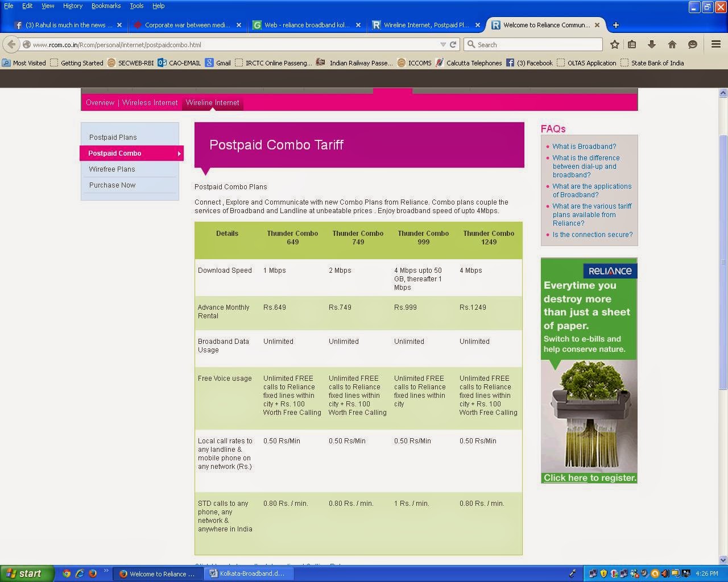
Task: Switch to 'Corporate war between medi...' tab
Action: tap(187, 25)
